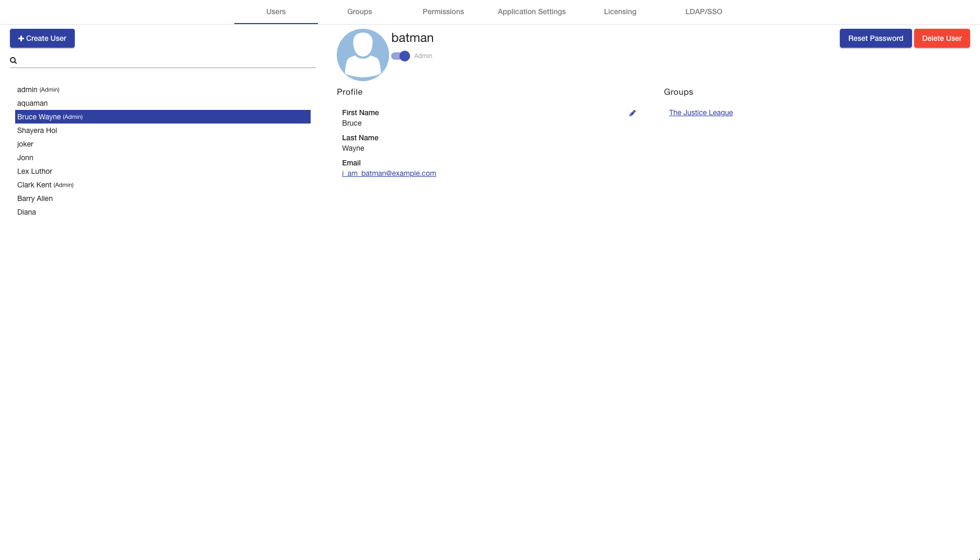Open the Licensing tab
980x560 pixels.
tap(620, 12)
